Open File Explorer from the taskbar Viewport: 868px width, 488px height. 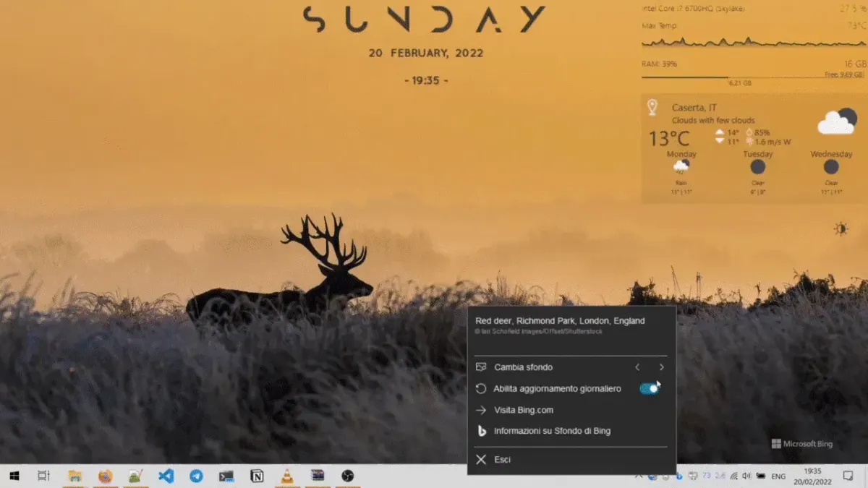(x=75, y=476)
